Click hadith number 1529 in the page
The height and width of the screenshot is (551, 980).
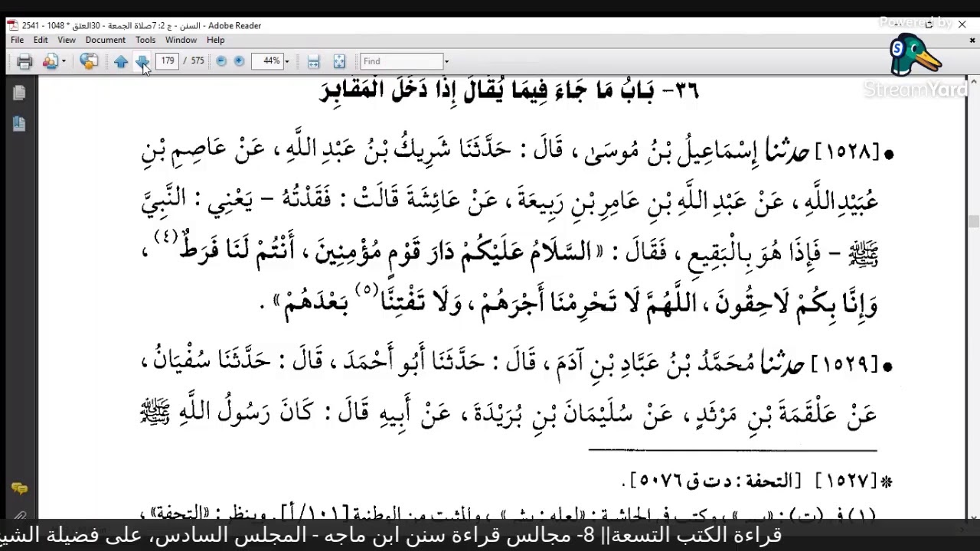pos(844,365)
